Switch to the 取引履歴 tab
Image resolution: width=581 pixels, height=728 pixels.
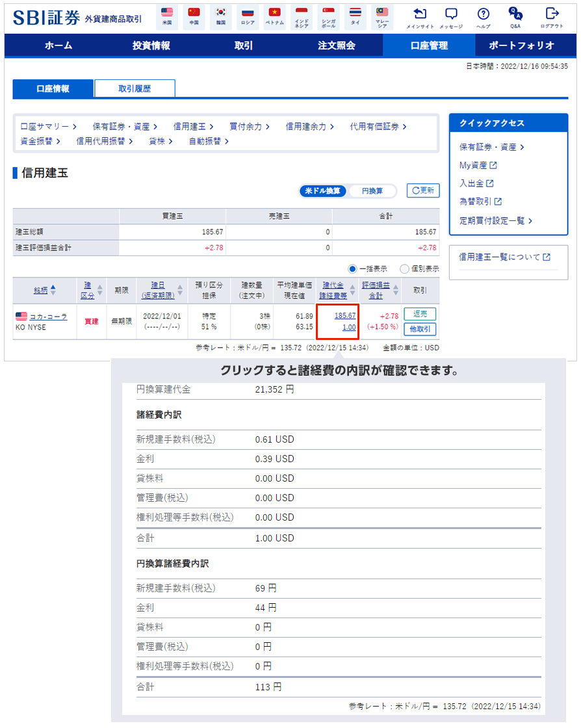coord(135,88)
